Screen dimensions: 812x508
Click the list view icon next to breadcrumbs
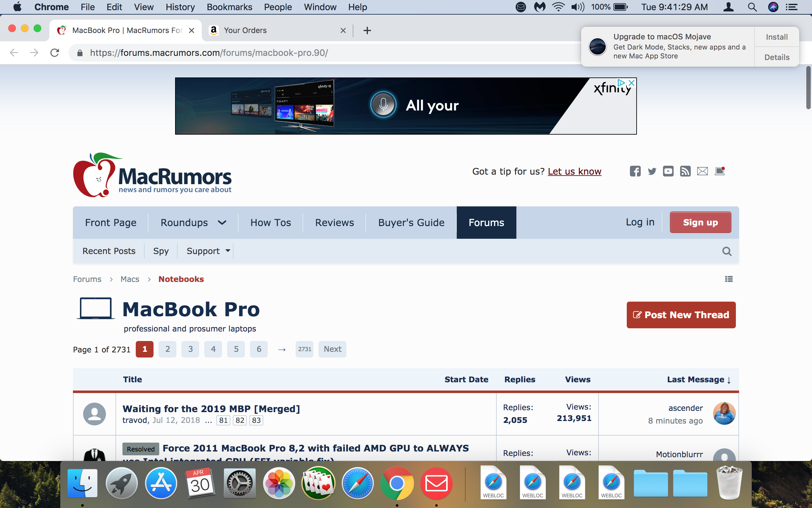coord(729,279)
